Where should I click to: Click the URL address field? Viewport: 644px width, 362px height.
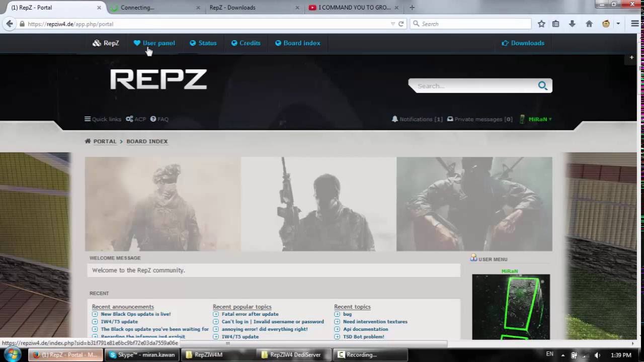206,24
